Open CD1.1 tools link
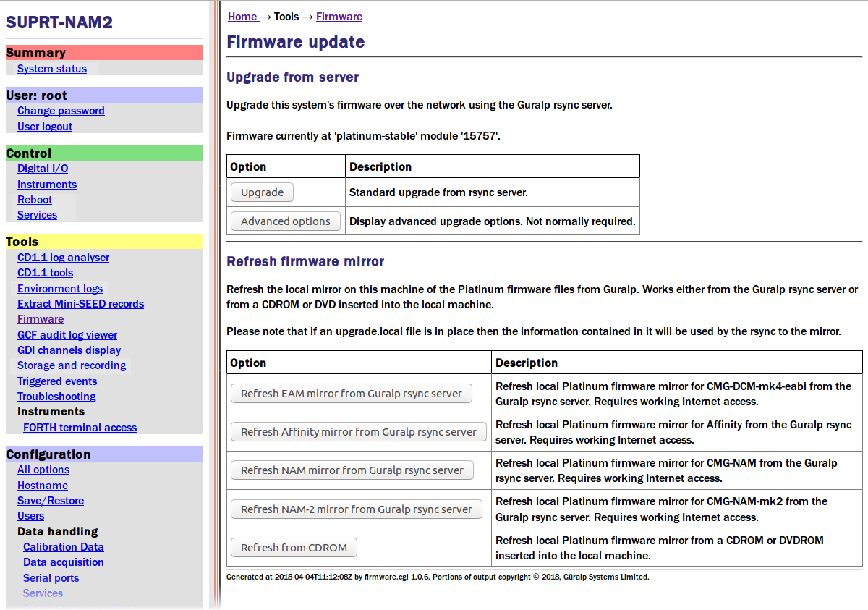Screen dimensions: 868x610 coord(46,273)
